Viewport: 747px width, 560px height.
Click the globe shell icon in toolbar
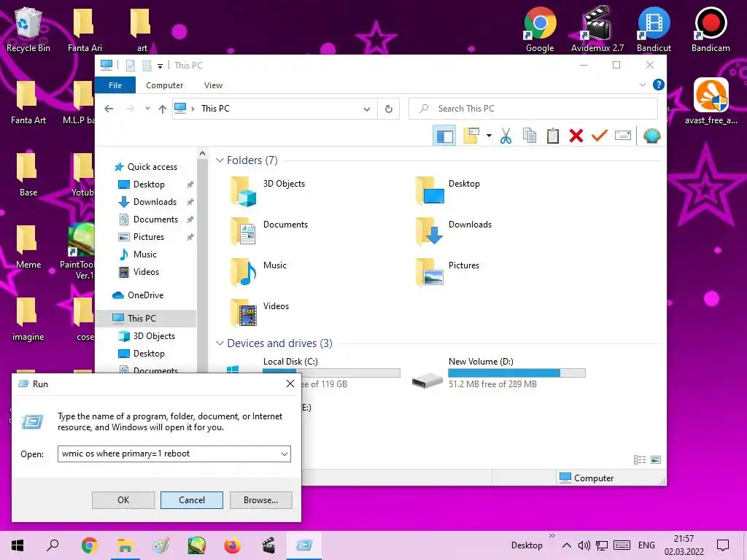pos(651,136)
